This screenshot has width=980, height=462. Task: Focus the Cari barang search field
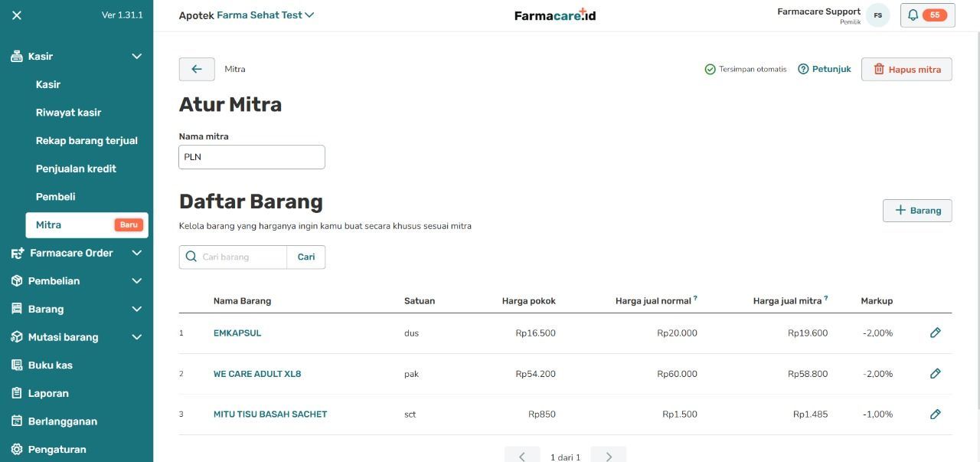pos(234,257)
